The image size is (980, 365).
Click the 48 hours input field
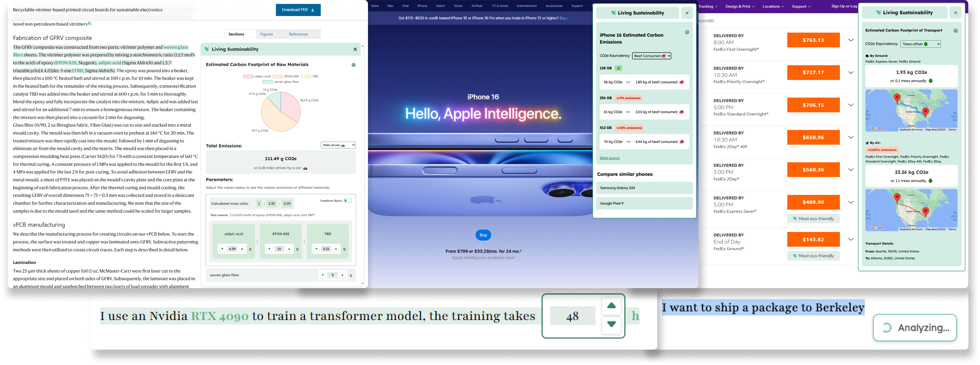[572, 316]
